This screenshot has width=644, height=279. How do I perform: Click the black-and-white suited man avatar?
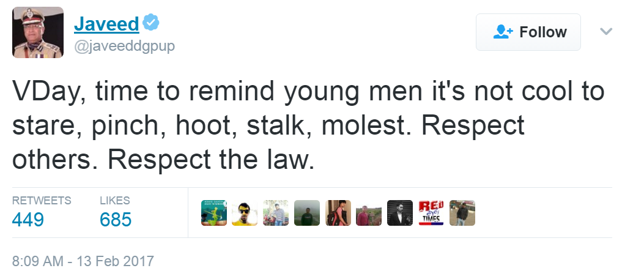click(400, 213)
